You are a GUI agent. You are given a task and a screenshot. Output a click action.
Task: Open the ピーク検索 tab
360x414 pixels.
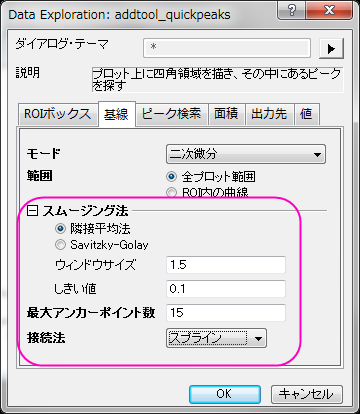pyautogui.click(x=172, y=114)
